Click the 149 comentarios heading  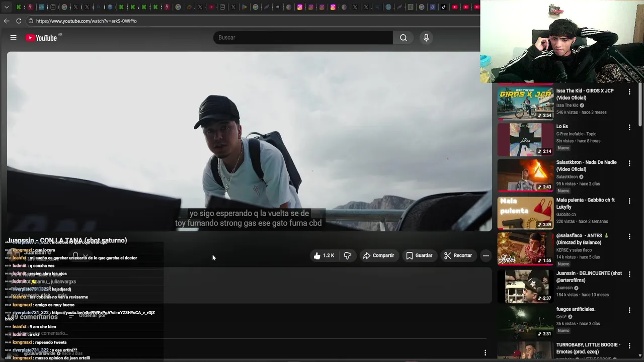tap(32, 317)
